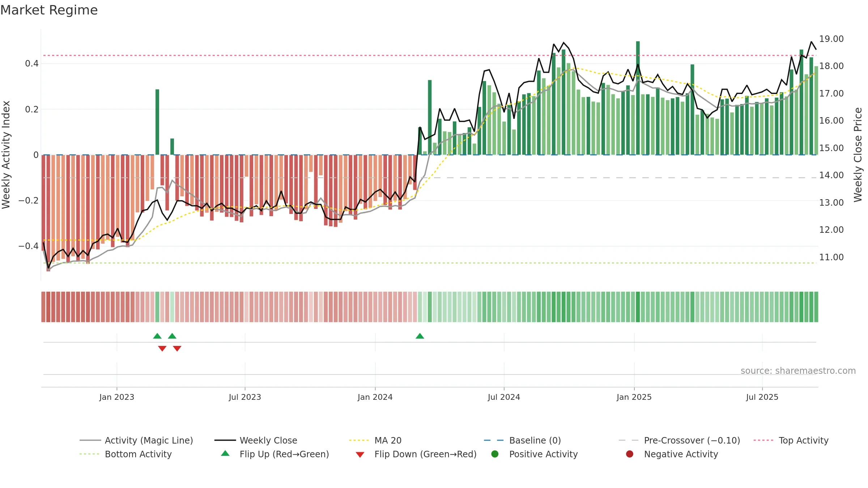Click the green circle Positive Activity icon
The width and height of the screenshot is (868, 488).
495,454
